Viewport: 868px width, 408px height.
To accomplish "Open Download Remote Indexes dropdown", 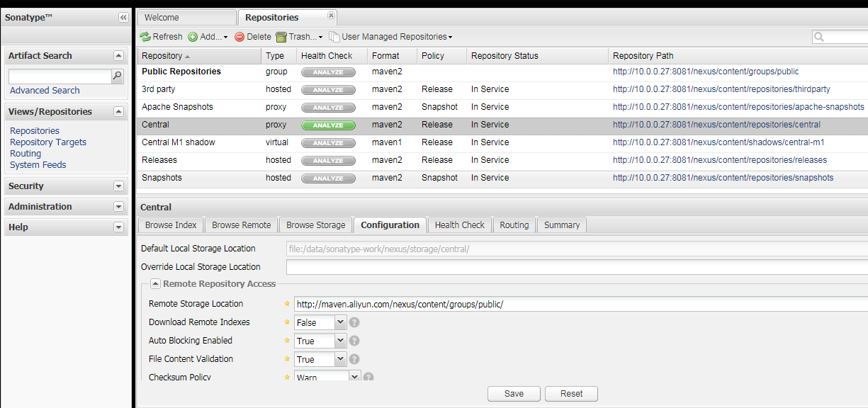I will coord(340,322).
